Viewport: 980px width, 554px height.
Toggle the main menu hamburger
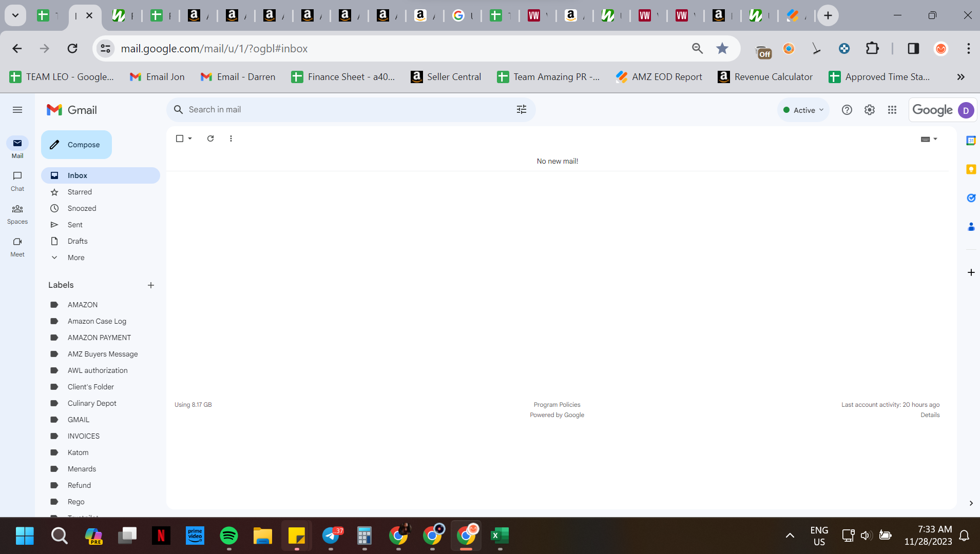tap(17, 110)
